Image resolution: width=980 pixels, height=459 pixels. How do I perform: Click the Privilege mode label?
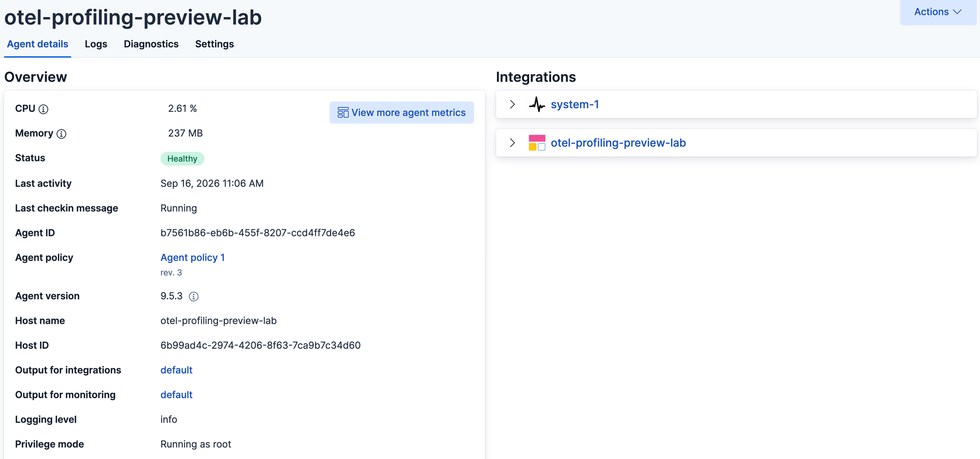(49, 444)
